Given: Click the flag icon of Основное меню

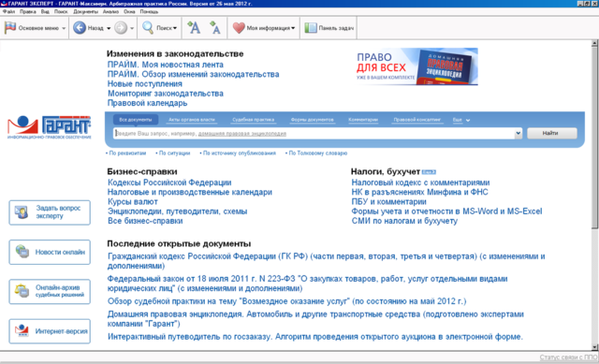Looking at the screenshot, I should (x=10, y=28).
